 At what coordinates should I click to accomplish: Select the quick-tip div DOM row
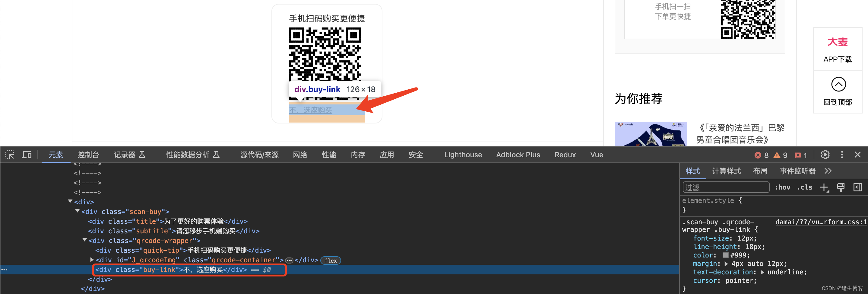click(183, 251)
